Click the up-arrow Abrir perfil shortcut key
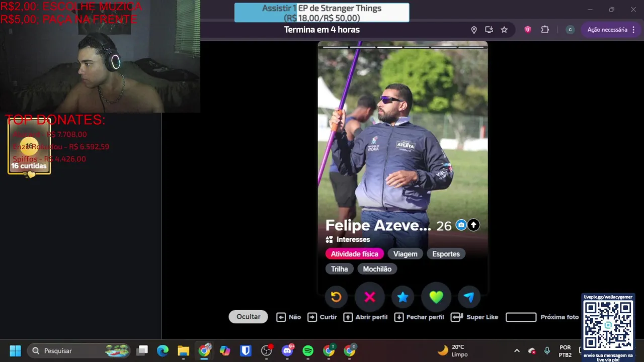 point(348,317)
